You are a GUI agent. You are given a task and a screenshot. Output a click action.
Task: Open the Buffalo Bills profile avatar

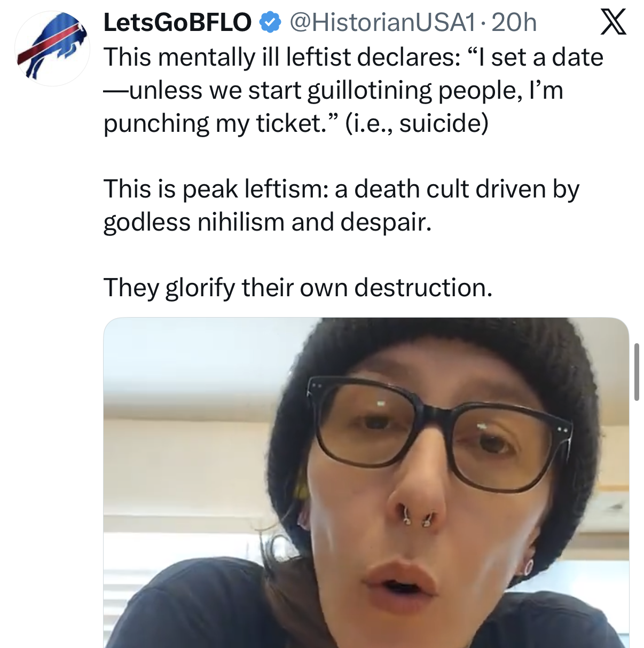click(52, 48)
